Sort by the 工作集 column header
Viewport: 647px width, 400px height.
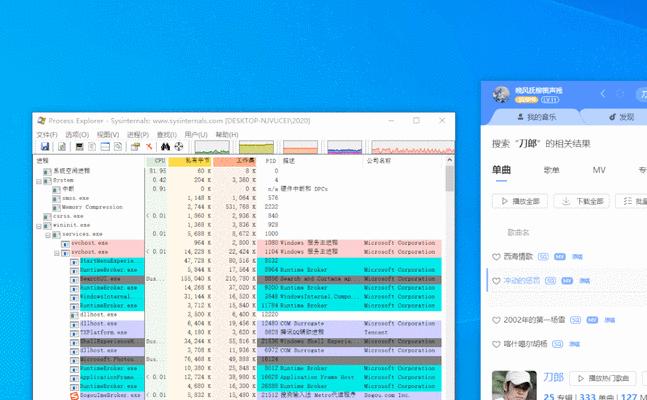(234, 161)
